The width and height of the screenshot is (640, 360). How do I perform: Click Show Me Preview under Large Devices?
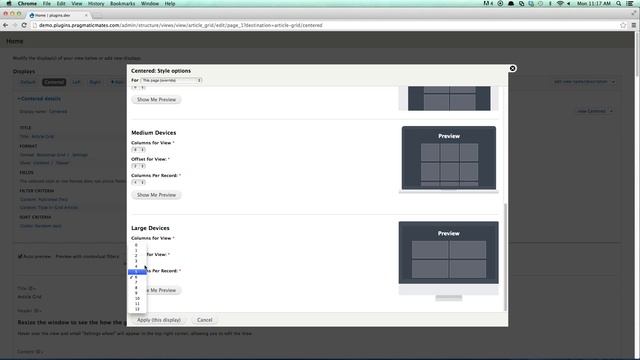click(163, 290)
